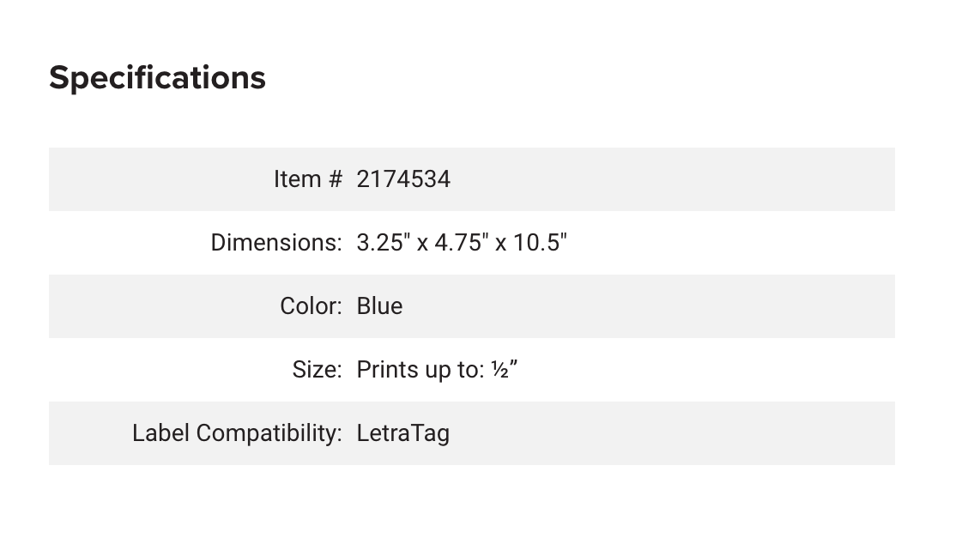Click the word 'Label' in the last row
This screenshot has height=556, width=980.
point(160,433)
